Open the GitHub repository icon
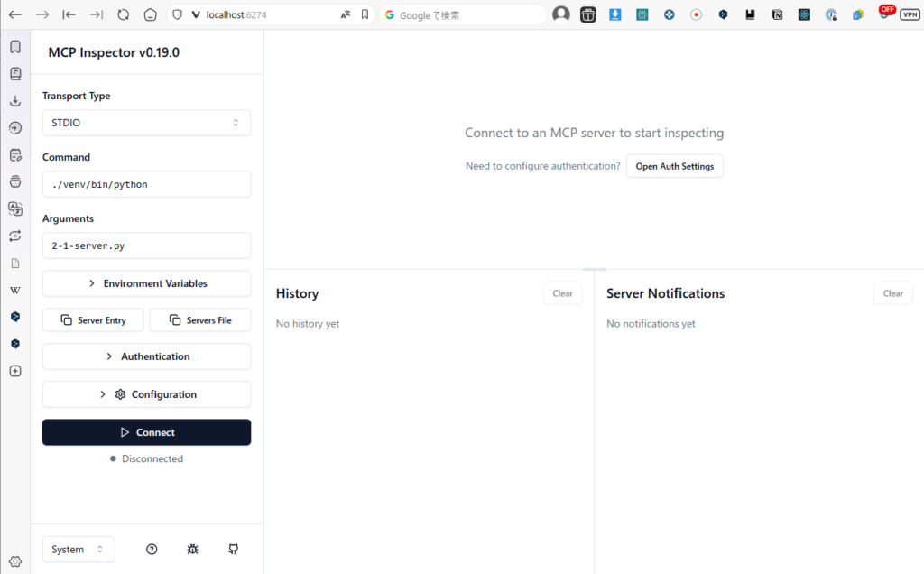 click(x=233, y=549)
